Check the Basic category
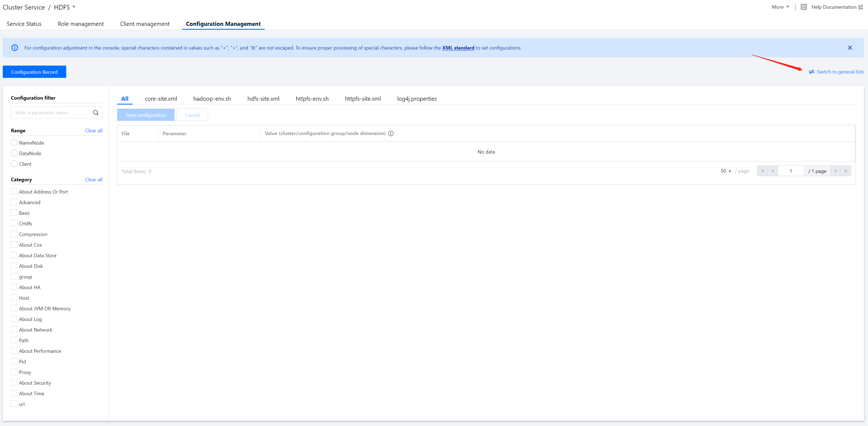 pyautogui.click(x=14, y=213)
